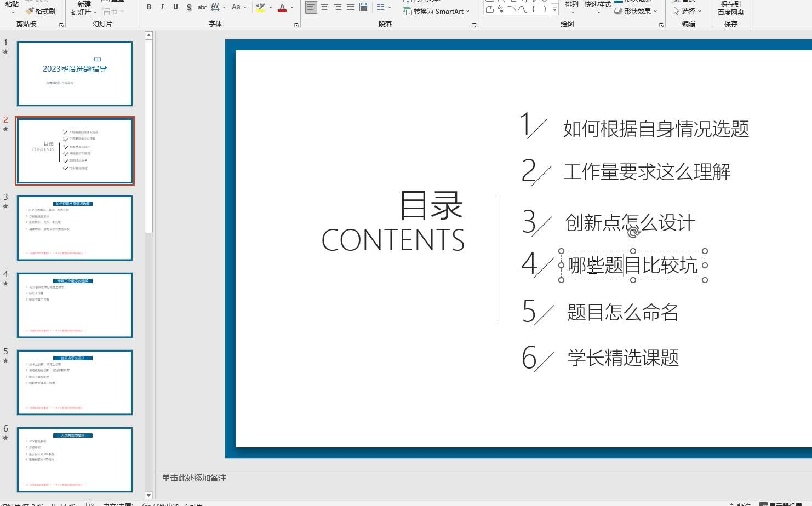Open the Section (节) dropdown
812x506 pixels.
[x=113, y=11]
